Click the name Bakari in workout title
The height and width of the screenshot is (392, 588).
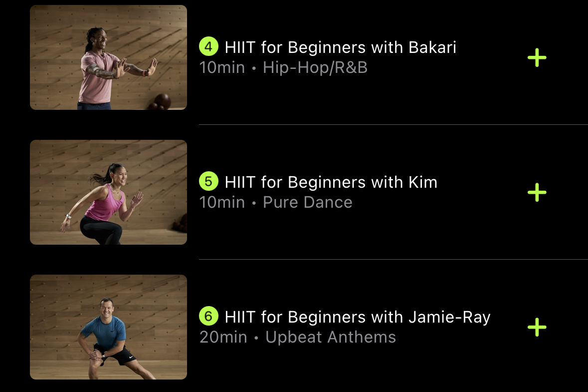[x=432, y=47]
